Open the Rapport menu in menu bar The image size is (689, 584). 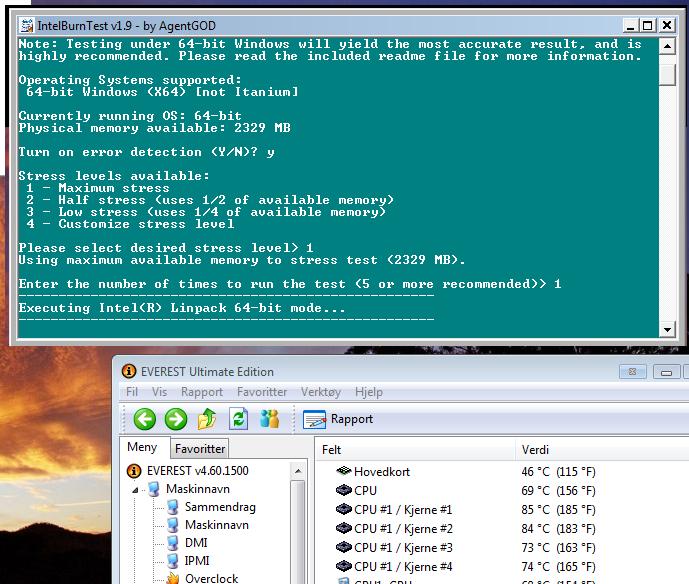pyautogui.click(x=202, y=392)
